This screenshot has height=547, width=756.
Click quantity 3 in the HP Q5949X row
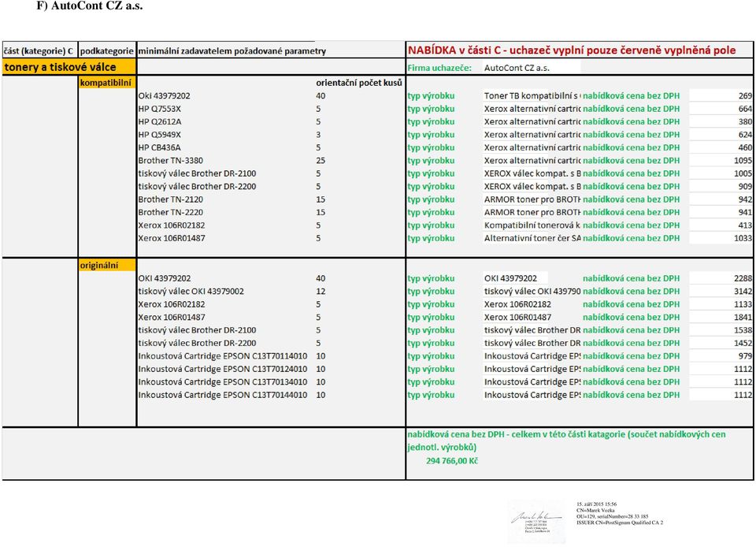(318, 135)
